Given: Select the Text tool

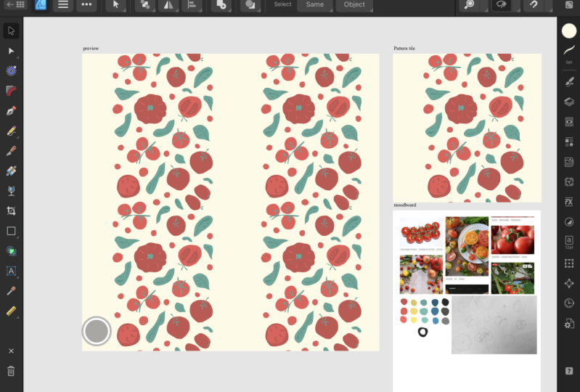Looking at the screenshot, I should coord(11,271).
